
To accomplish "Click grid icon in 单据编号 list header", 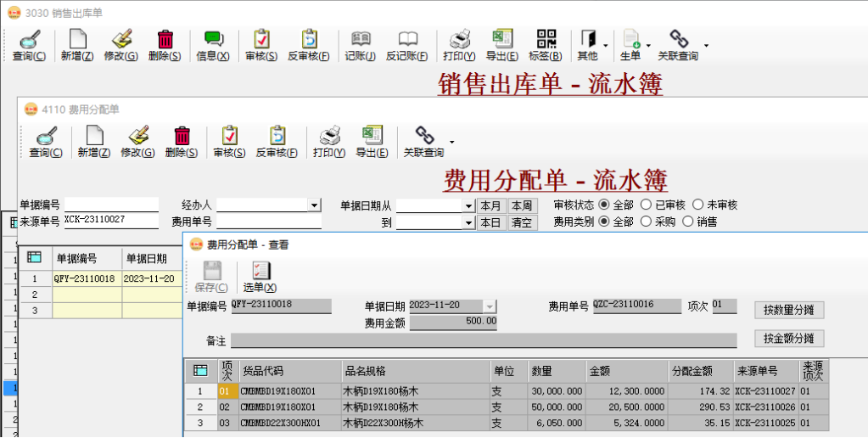I will coord(34,257).
